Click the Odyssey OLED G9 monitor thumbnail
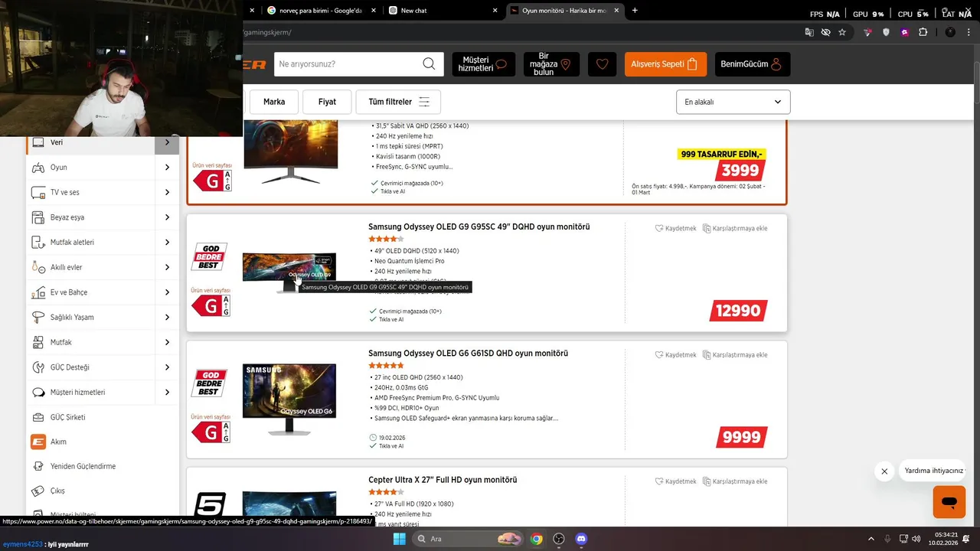This screenshot has height=551, width=980. pos(289,273)
